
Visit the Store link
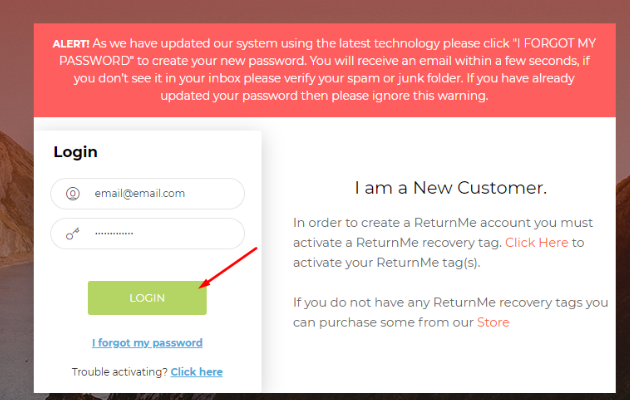[x=492, y=322]
